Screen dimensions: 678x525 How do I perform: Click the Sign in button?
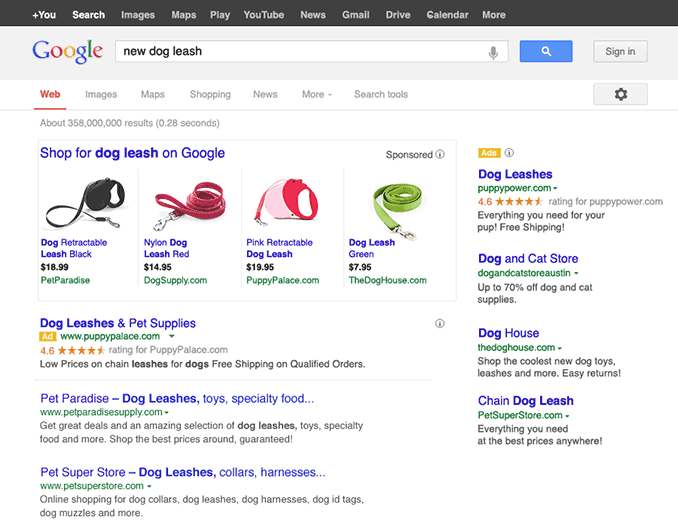[x=620, y=52]
